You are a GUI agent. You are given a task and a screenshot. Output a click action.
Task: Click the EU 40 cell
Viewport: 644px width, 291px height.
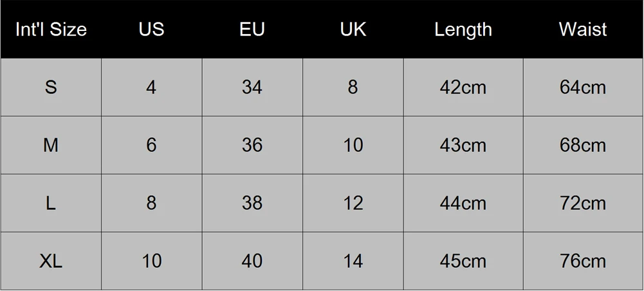[x=252, y=261]
